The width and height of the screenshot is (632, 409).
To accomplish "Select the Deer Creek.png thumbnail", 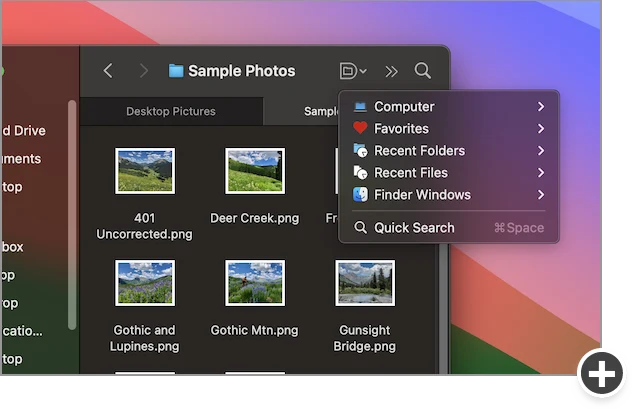I will [255, 171].
